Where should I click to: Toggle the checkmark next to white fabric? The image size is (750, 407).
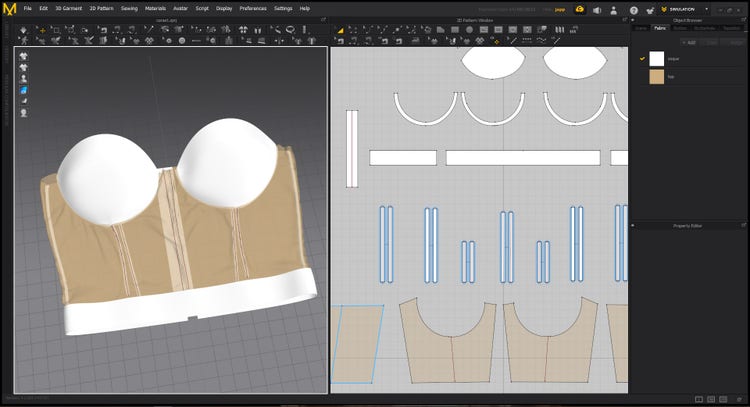[642, 59]
